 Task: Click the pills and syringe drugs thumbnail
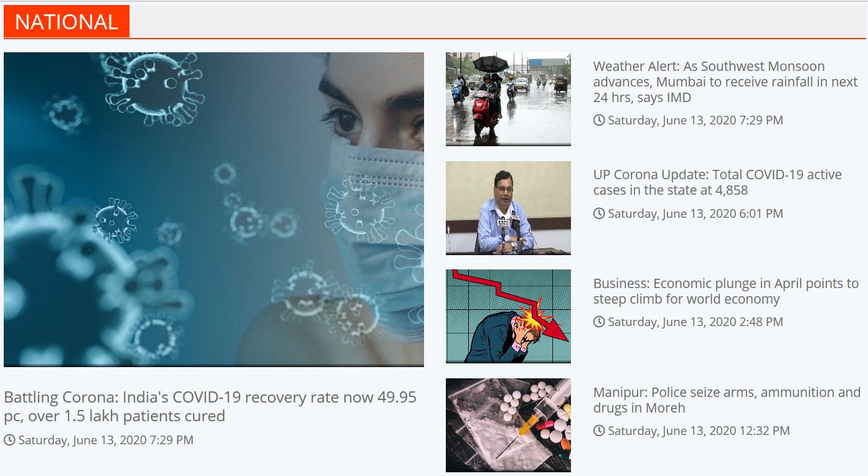508,425
